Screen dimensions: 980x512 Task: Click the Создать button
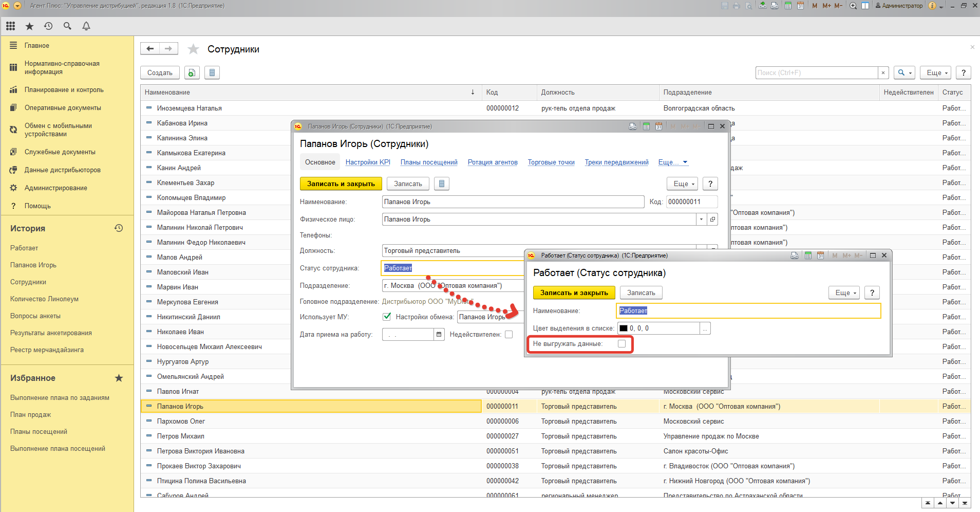click(x=160, y=72)
